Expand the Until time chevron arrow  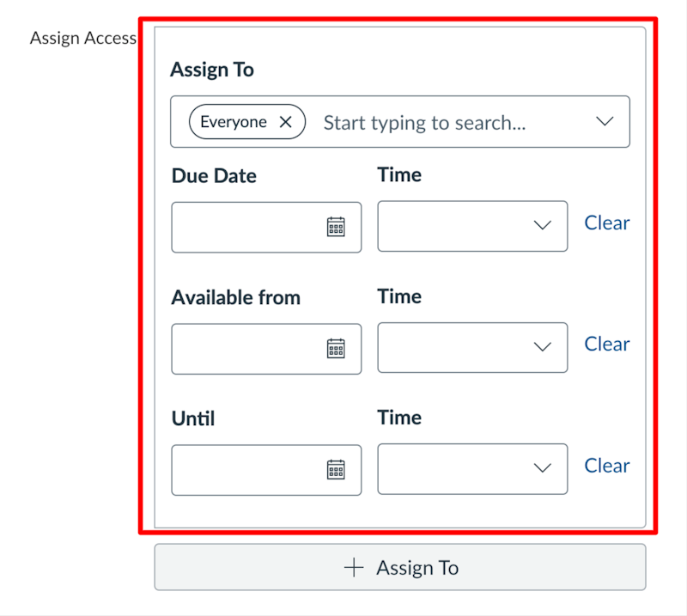click(543, 468)
